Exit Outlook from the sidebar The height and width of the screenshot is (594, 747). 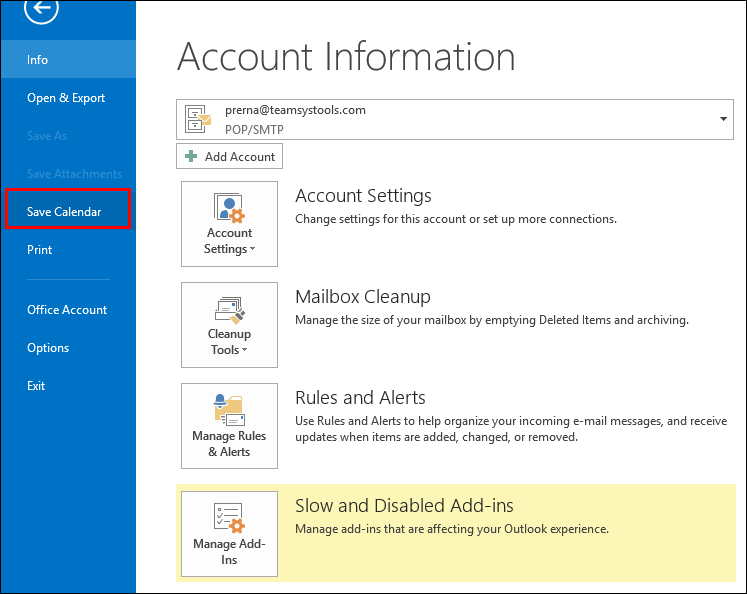68,386
